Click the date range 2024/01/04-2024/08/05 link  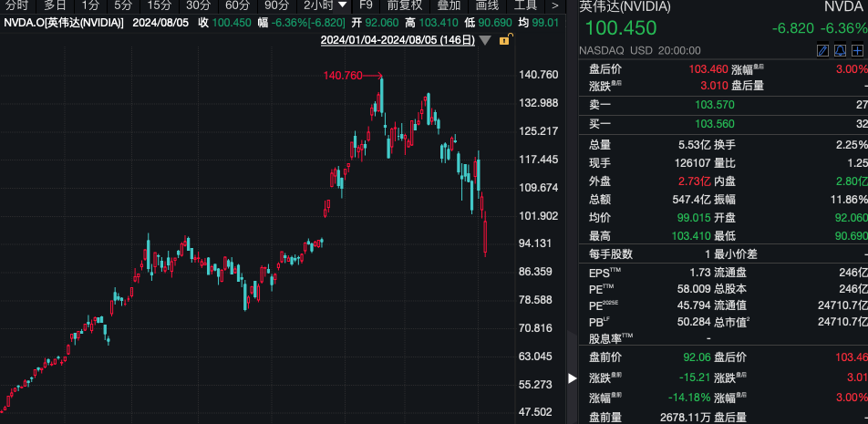pyautogui.click(x=398, y=40)
